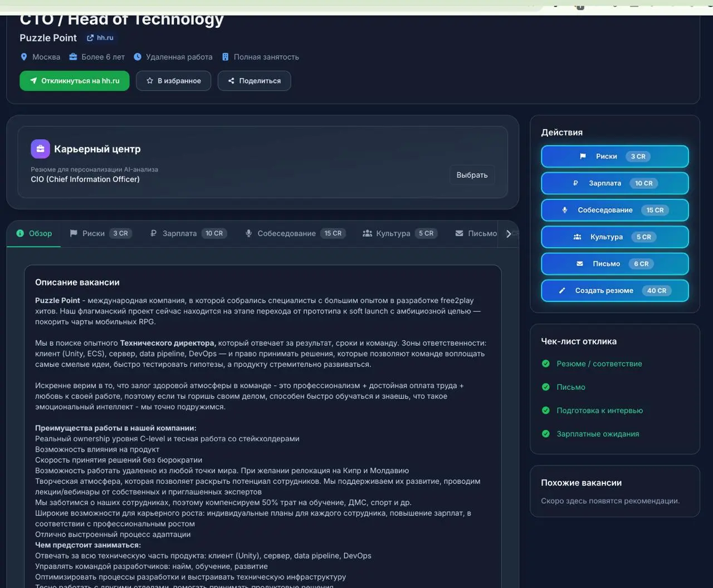Click the building icon beside Полная занятость
Screen dimensions: 713x588
coord(226,57)
